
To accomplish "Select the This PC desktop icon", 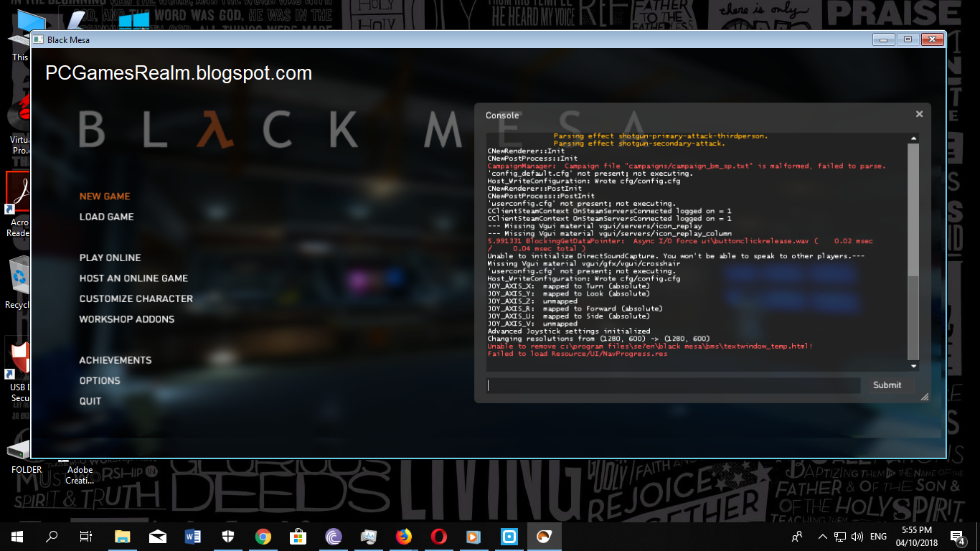I will pos(20,36).
